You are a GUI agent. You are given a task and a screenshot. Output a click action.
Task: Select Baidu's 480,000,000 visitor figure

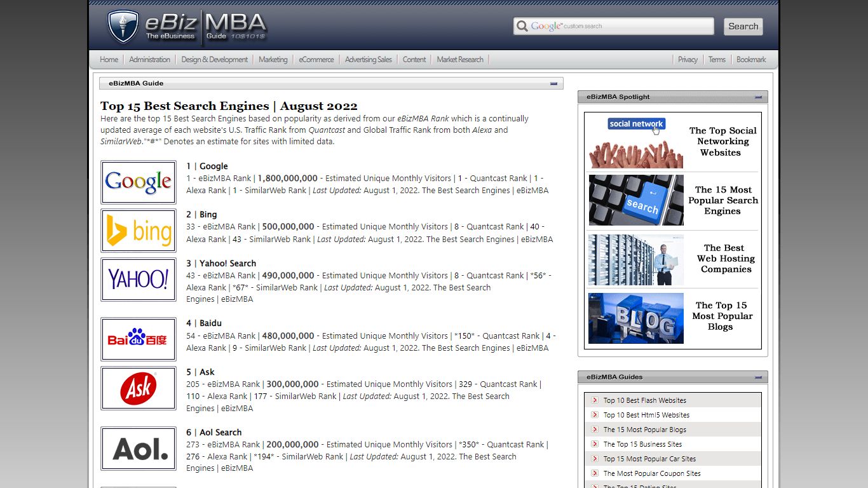click(x=288, y=336)
